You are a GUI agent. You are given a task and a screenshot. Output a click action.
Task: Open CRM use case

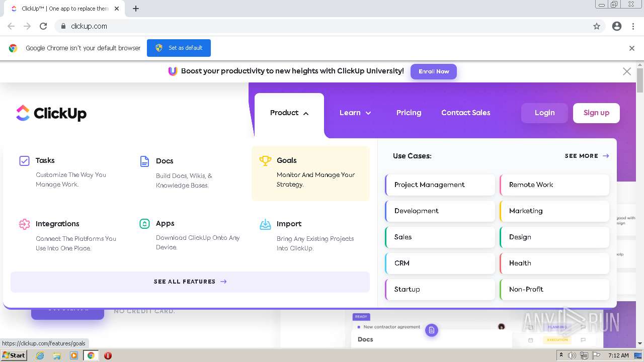coord(440,263)
